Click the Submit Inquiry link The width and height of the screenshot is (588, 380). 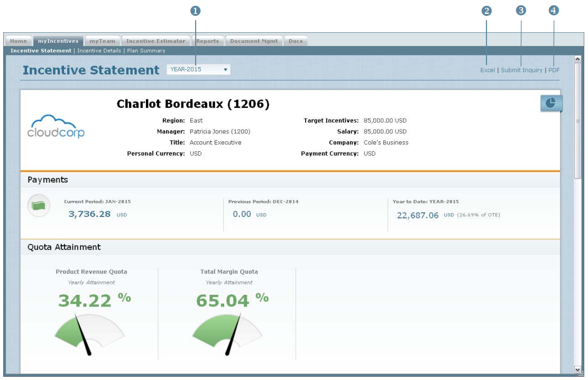coord(521,70)
